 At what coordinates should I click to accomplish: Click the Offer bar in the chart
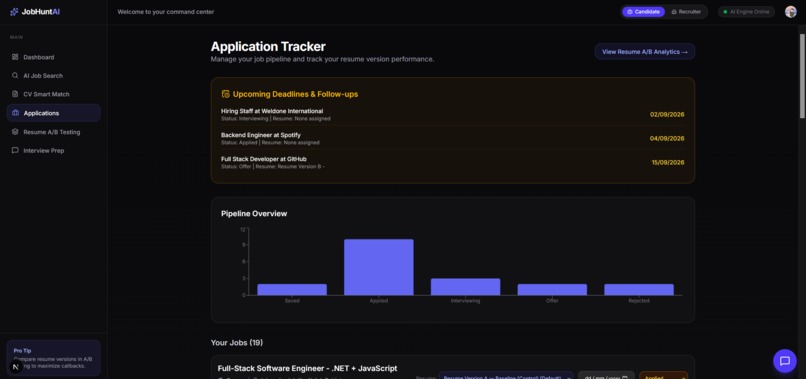tap(552, 290)
